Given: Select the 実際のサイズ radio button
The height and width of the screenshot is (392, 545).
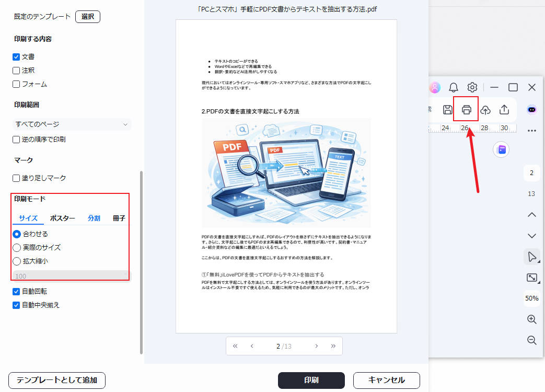Looking at the screenshot, I should (x=16, y=247).
